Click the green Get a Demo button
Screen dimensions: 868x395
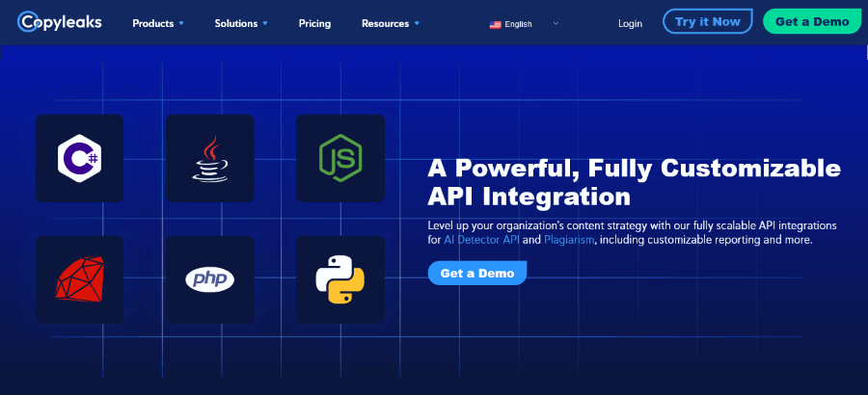click(812, 22)
